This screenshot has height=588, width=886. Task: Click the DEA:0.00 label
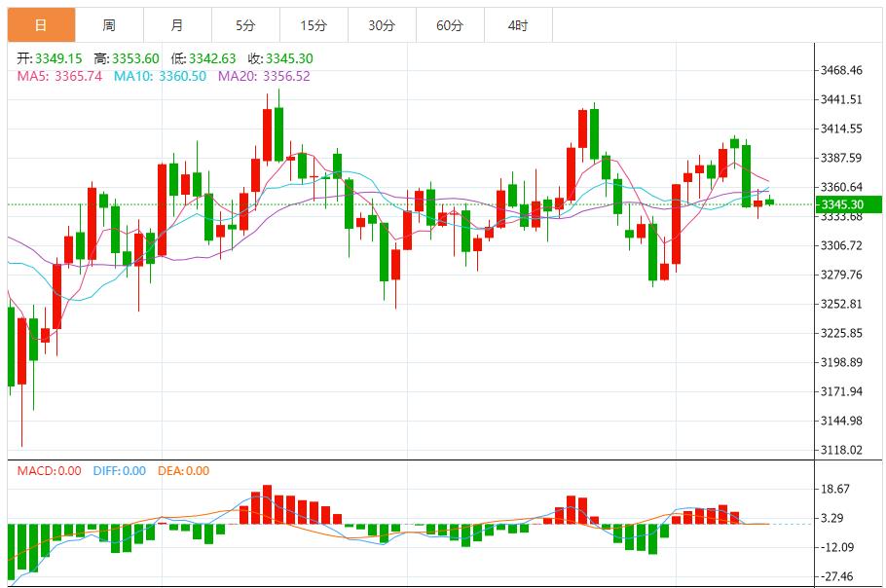click(x=184, y=471)
